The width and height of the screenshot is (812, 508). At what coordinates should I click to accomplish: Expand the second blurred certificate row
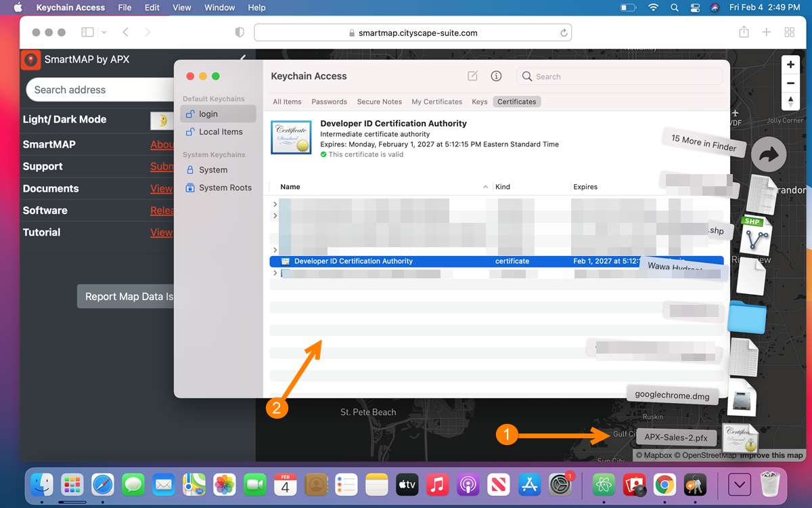[275, 215]
